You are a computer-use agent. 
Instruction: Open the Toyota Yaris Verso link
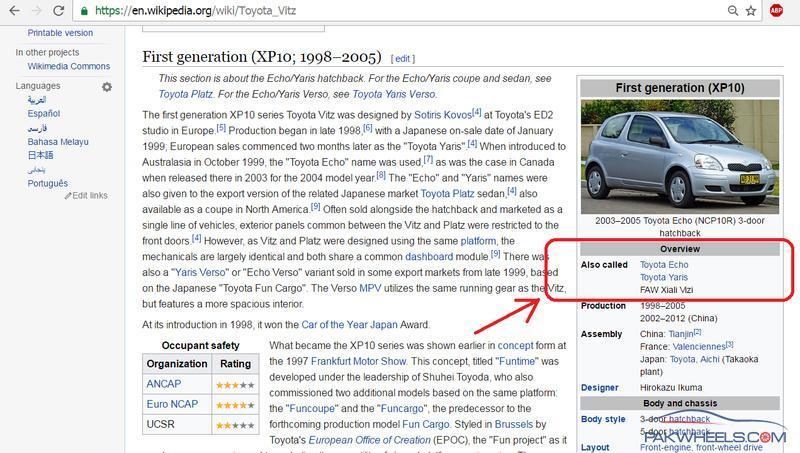[x=394, y=94]
